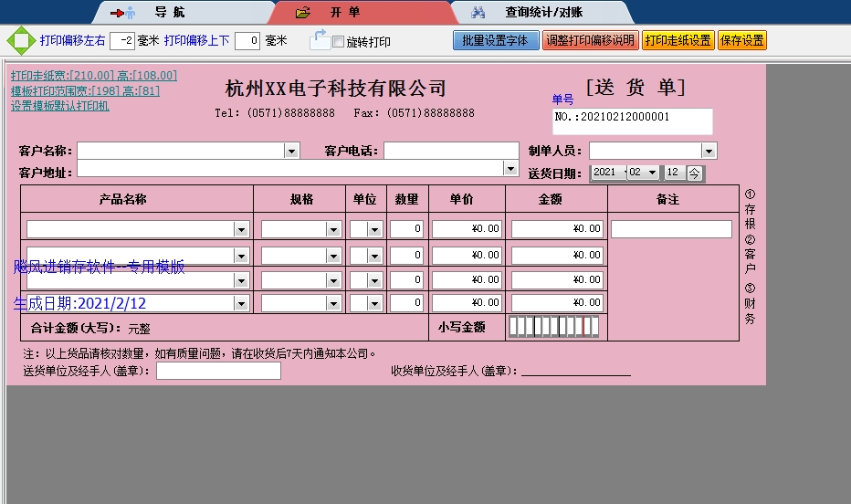Image resolution: width=851 pixels, height=504 pixels.
Task: Click the open folder icon on 开单 tab
Action: pyautogui.click(x=303, y=13)
